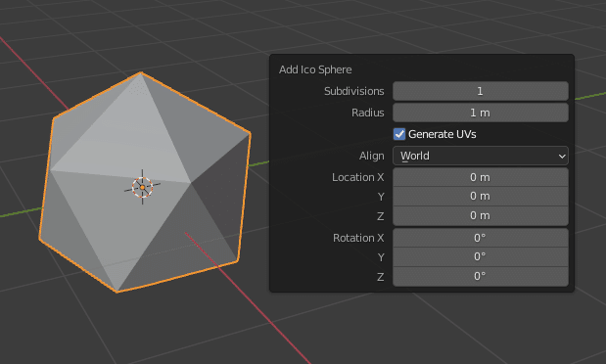Click the Rotation Z field
Viewport: 606px width, 364px height.
click(x=481, y=276)
